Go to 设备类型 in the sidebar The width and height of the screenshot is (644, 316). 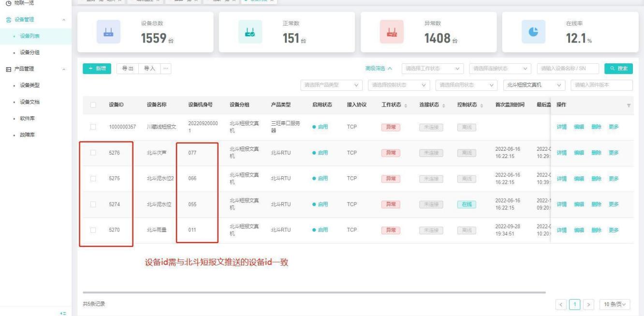(30, 86)
